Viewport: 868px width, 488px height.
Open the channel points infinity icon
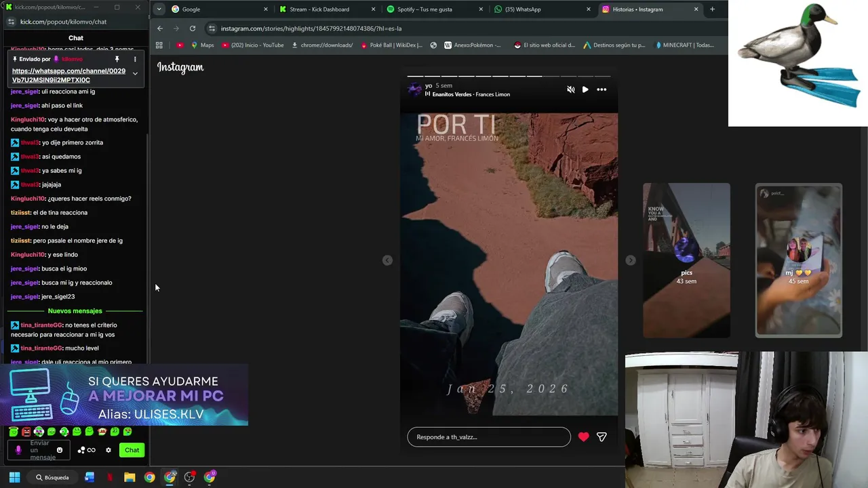pos(87,450)
